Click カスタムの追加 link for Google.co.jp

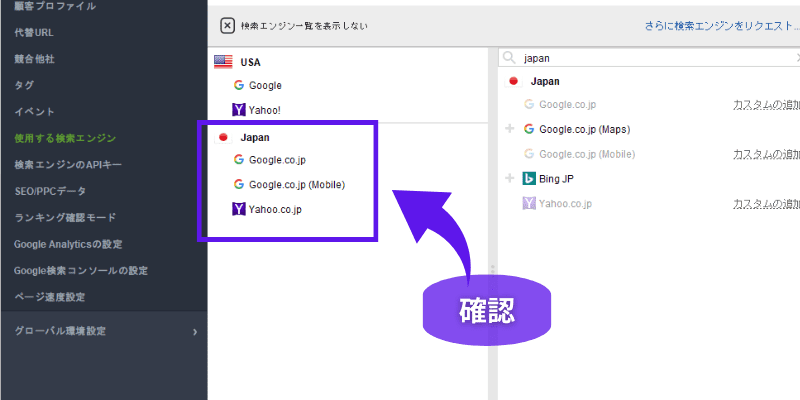pos(766,105)
